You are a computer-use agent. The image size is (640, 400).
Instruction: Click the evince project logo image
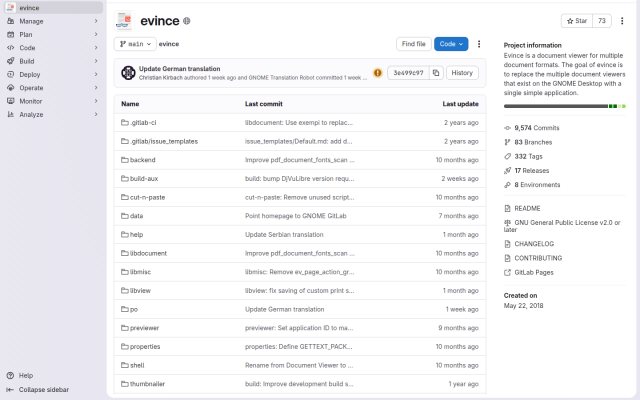(x=124, y=21)
